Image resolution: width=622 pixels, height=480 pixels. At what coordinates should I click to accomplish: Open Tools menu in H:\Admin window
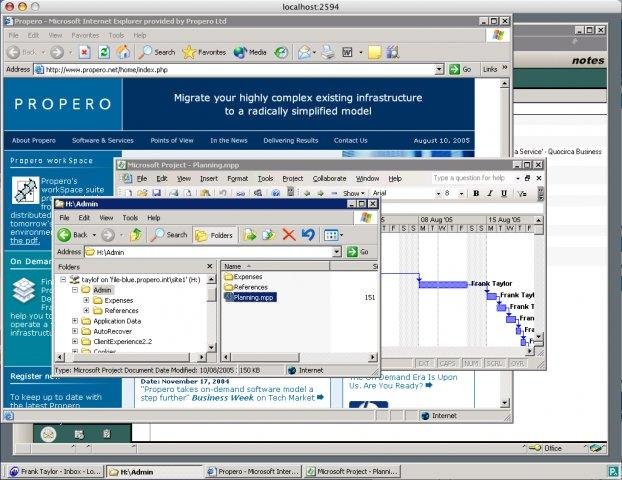click(130, 218)
